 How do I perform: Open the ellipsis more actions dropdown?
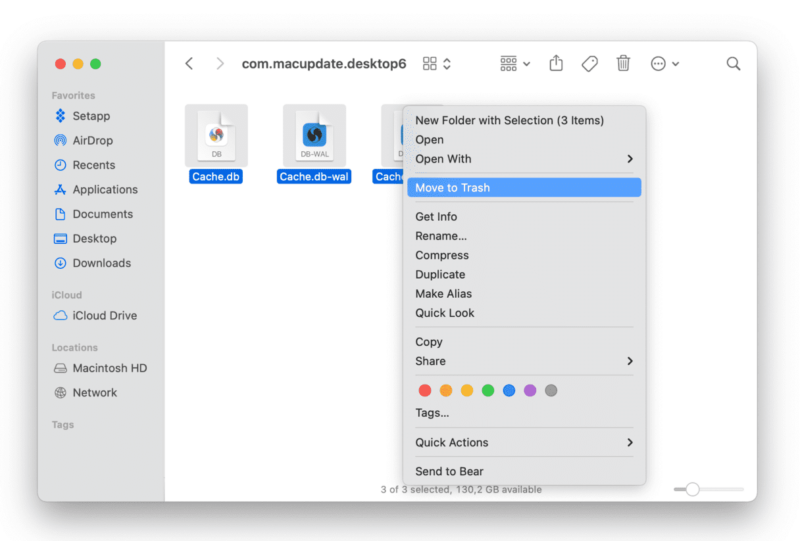665,63
